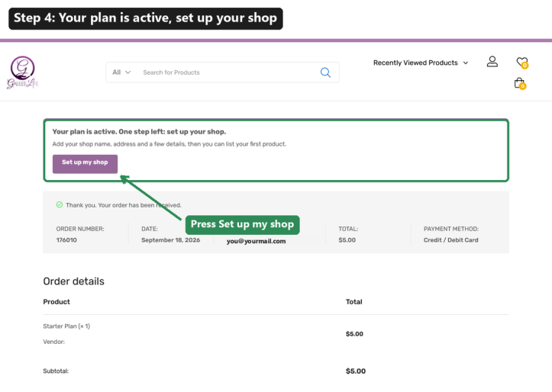Select order number 176010
The image size is (552, 392).
[x=66, y=240]
